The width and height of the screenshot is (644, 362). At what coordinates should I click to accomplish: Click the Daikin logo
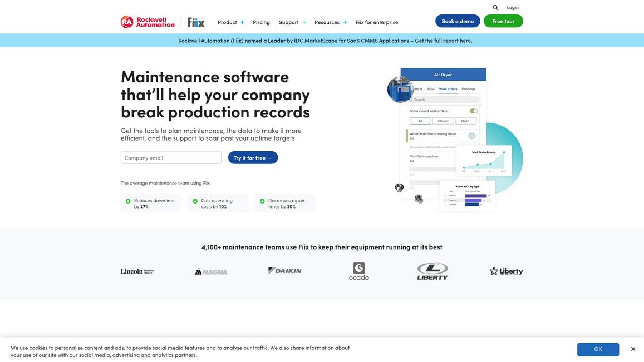[284, 271]
